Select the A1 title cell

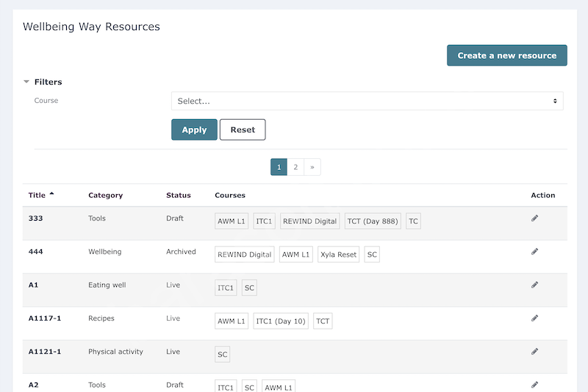(33, 285)
